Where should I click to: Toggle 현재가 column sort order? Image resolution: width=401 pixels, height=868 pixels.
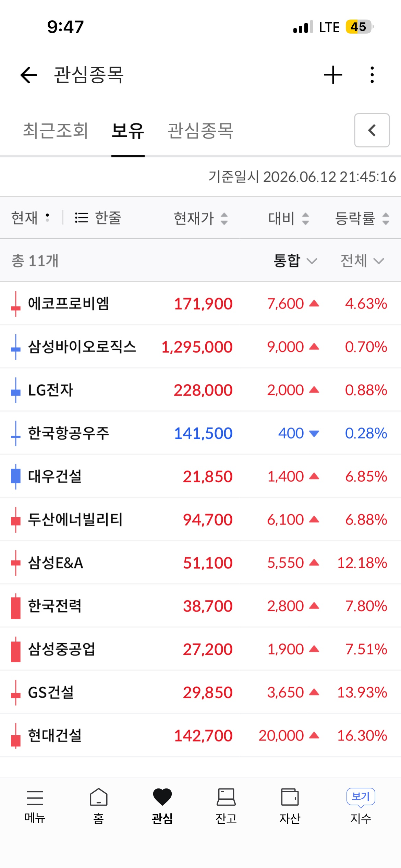[201, 218]
